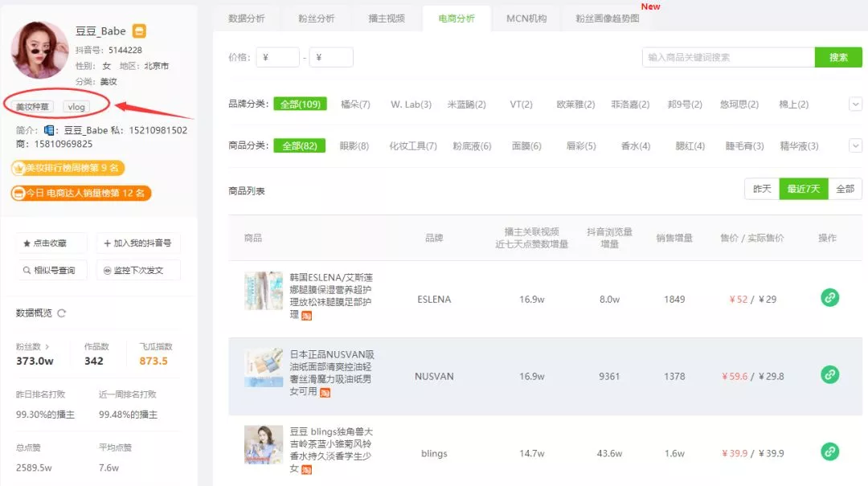The width and height of the screenshot is (868, 486).
Task: Click the 相似号查询 button
Action: click(51, 270)
